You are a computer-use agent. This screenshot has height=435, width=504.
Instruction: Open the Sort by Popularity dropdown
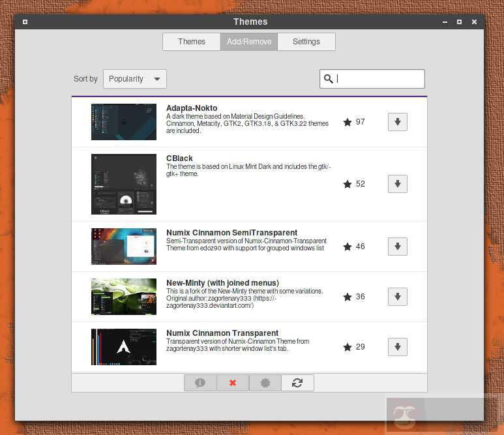coord(135,79)
